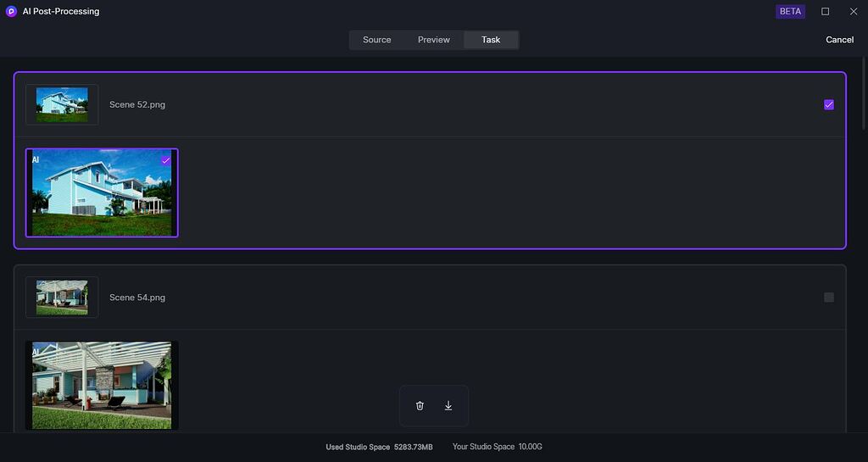Viewport: 868px width, 462px height.
Task: Click the AI label on Scene 52 result
Action: click(x=36, y=159)
